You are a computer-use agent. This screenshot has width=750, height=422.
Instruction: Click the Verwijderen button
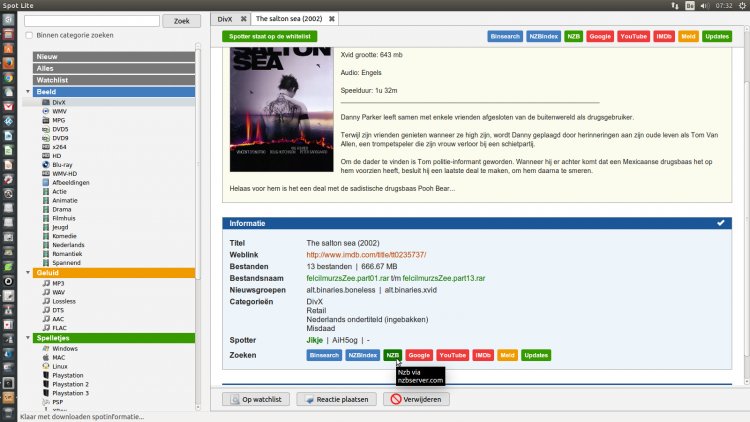point(416,399)
